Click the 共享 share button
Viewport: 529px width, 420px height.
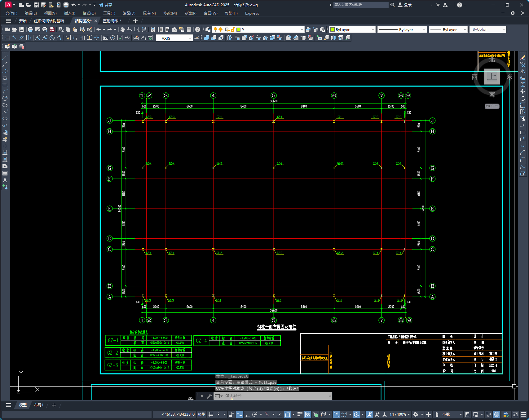click(105, 5)
